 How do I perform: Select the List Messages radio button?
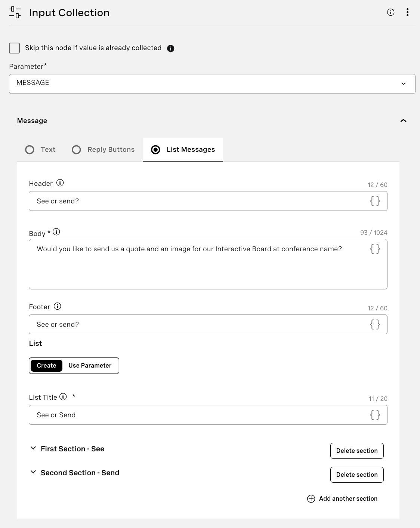pyautogui.click(x=155, y=150)
